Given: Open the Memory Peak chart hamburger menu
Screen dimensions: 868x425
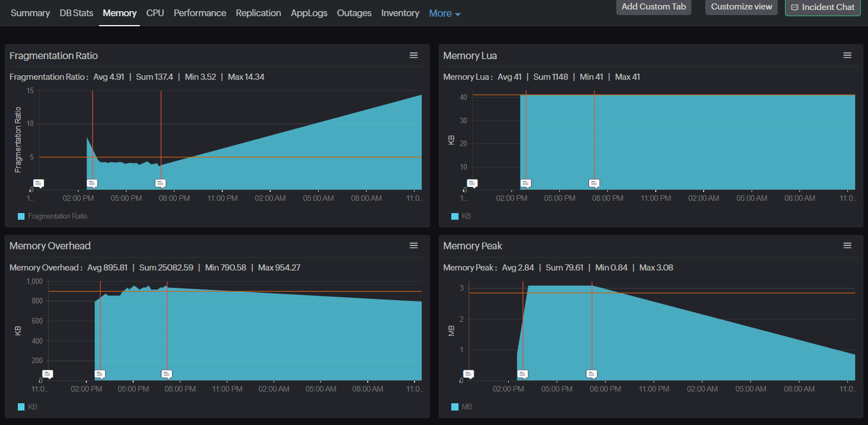Looking at the screenshot, I should 847,245.
